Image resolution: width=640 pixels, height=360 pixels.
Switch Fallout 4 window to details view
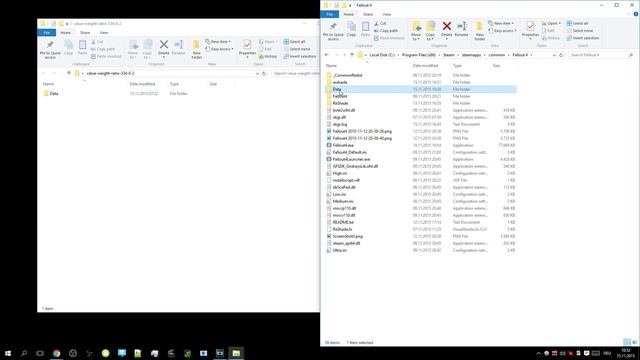pyautogui.click(x=627, y=342)
